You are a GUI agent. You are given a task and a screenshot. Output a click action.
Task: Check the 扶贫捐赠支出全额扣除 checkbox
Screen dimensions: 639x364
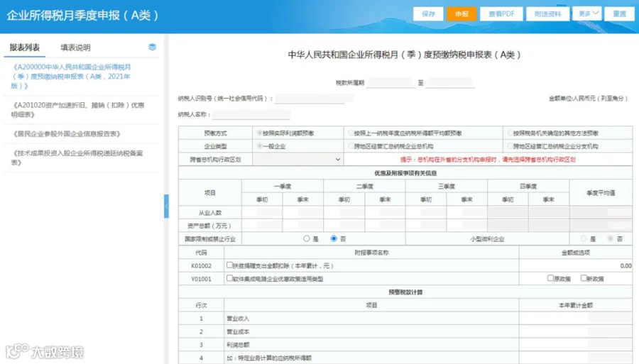coord(229,265)
